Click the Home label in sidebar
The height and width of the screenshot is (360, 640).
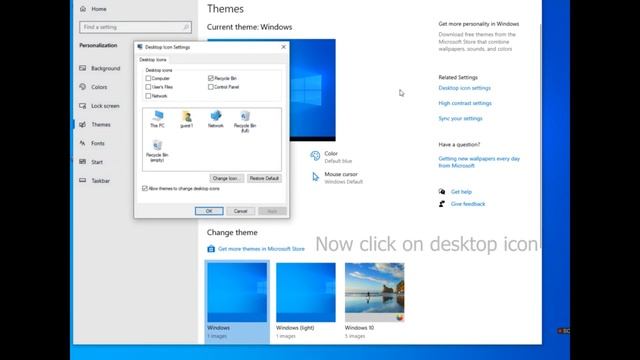(x=99, y=9)
